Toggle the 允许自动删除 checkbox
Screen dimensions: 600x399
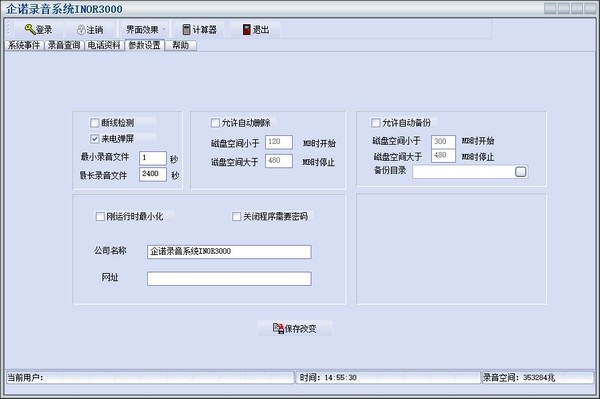[x=215, y=123]
